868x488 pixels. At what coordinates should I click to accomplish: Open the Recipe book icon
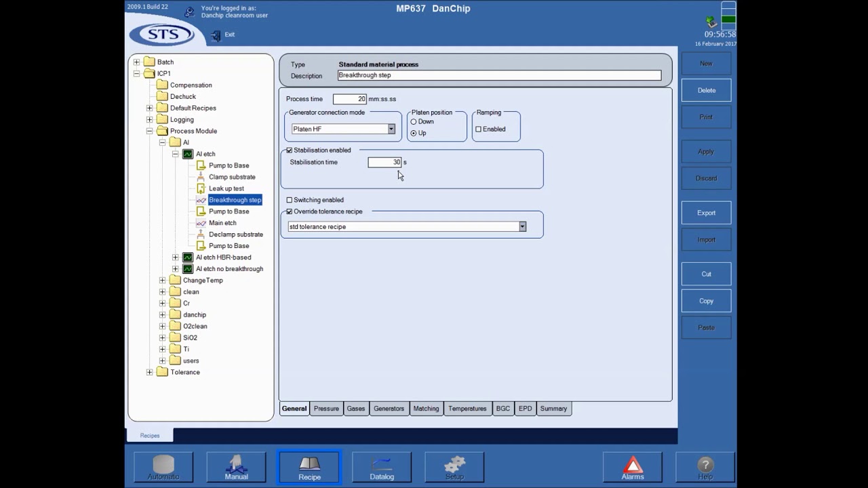click(309, 467)
